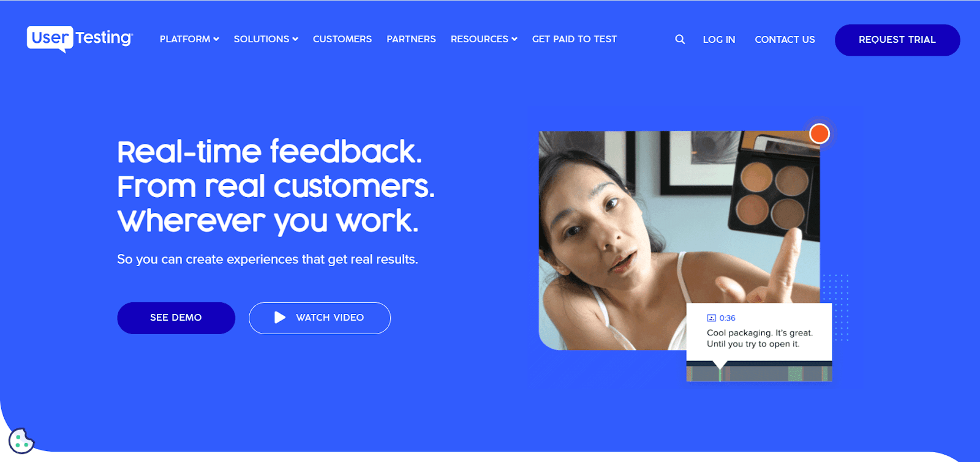This screenshot has height=462, width=980.
Task: Click the 0:36 timestamp in caption card
Action: pyautogui.click(x=728, y=318)
